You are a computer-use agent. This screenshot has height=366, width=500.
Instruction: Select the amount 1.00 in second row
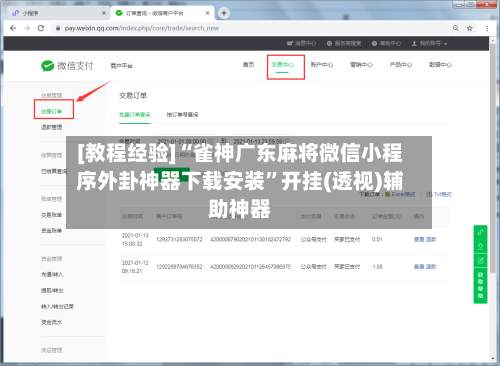click(377, 267)
